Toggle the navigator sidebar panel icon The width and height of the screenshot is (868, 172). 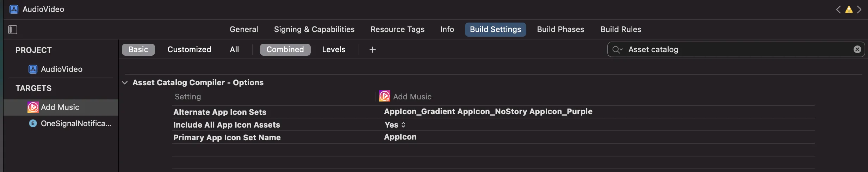click(13, 30)
